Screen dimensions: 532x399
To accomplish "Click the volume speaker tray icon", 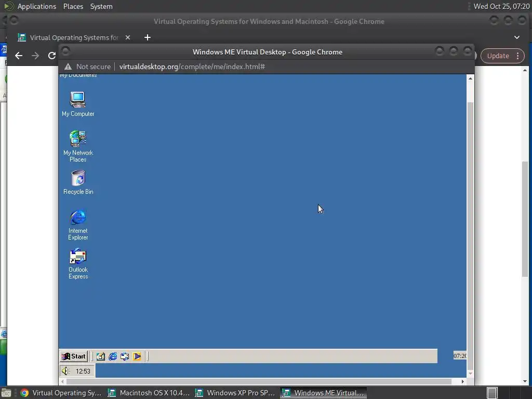I will click(x=65, y=371).
